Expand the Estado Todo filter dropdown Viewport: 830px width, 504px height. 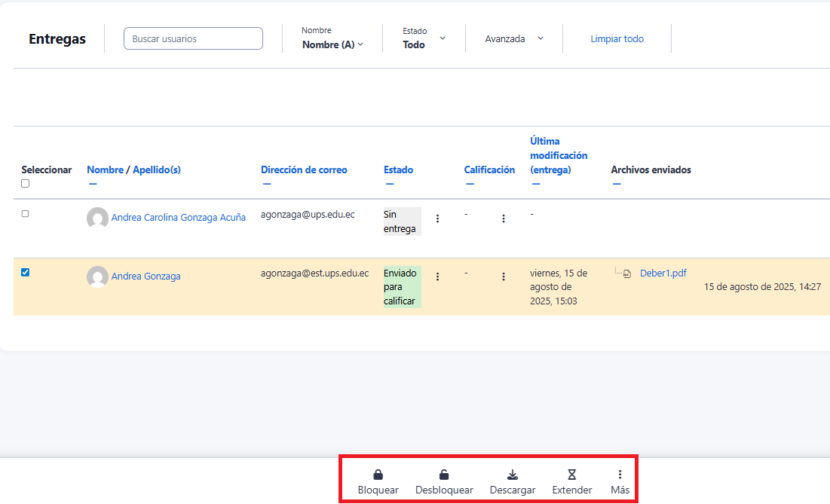(442, 38)
